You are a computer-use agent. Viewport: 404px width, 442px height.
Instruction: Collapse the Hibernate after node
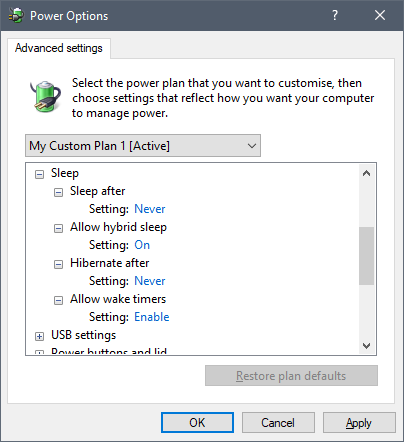[x=58, y=264]
